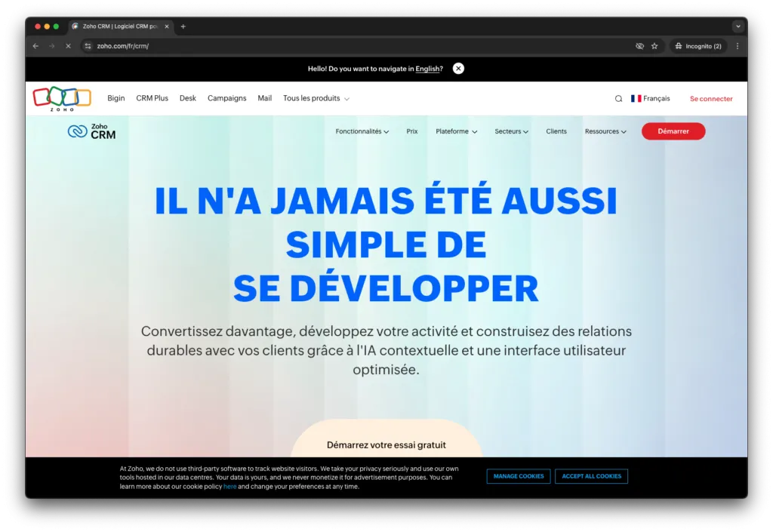Image resolution: width=773 pixels, height=532 pixels.
Task: Open the cookie policy via the here link
Action: click(x=230, y=486)
